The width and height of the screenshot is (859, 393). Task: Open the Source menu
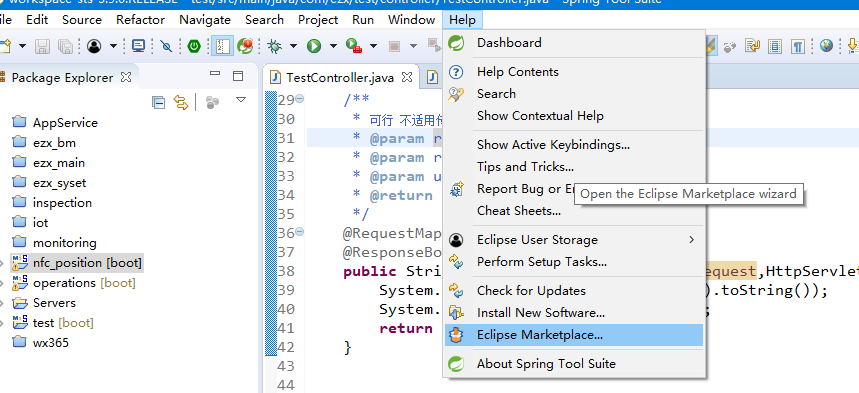[82, 20]
